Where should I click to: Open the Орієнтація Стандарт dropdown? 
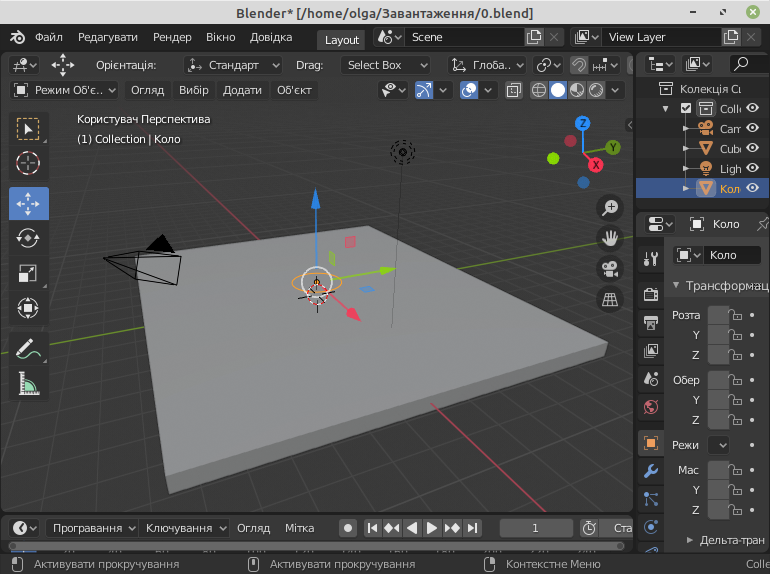[x=233, y=65]
